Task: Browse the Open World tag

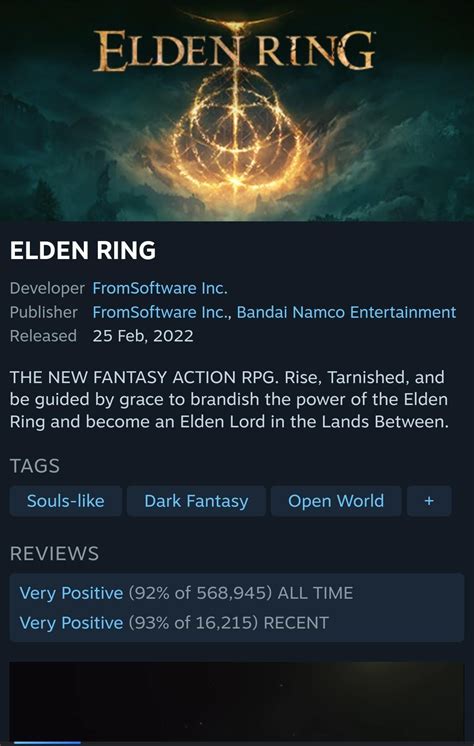Action: point(336,501)
